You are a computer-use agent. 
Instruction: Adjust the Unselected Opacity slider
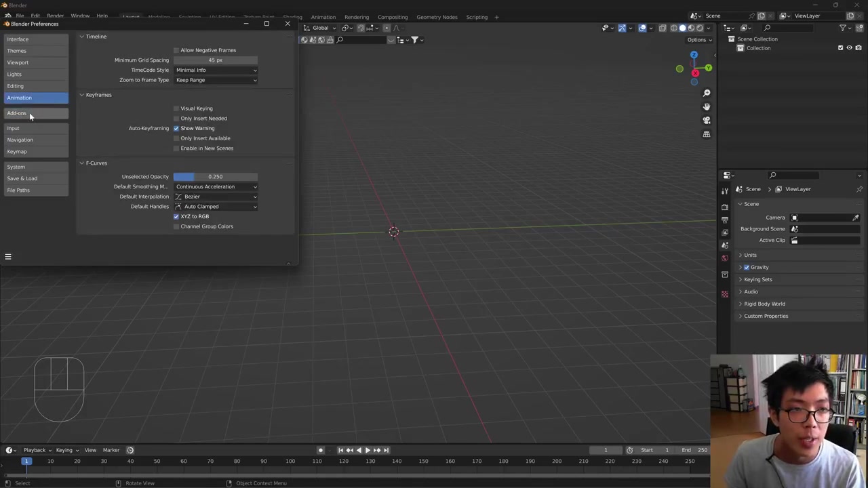[x=216, y=177]
